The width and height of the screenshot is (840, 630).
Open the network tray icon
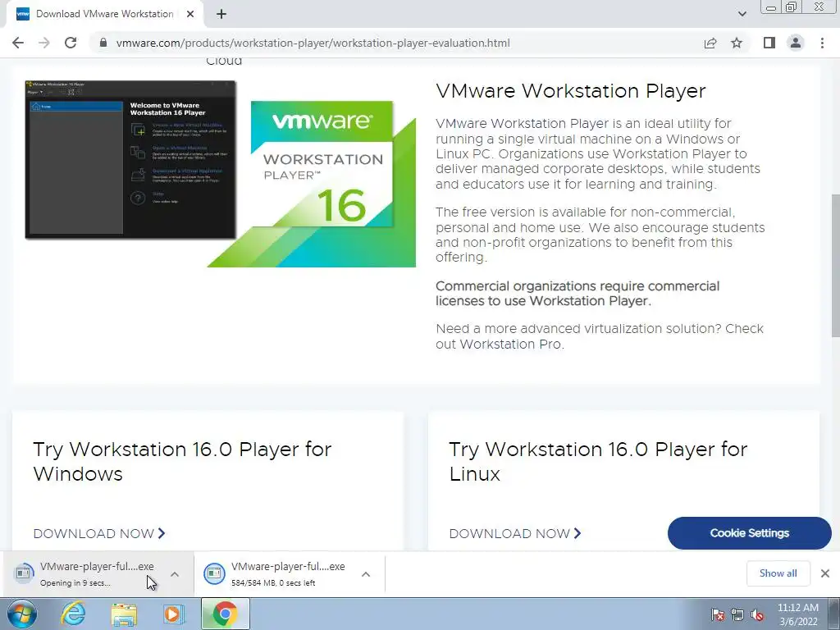pos(737,614)
